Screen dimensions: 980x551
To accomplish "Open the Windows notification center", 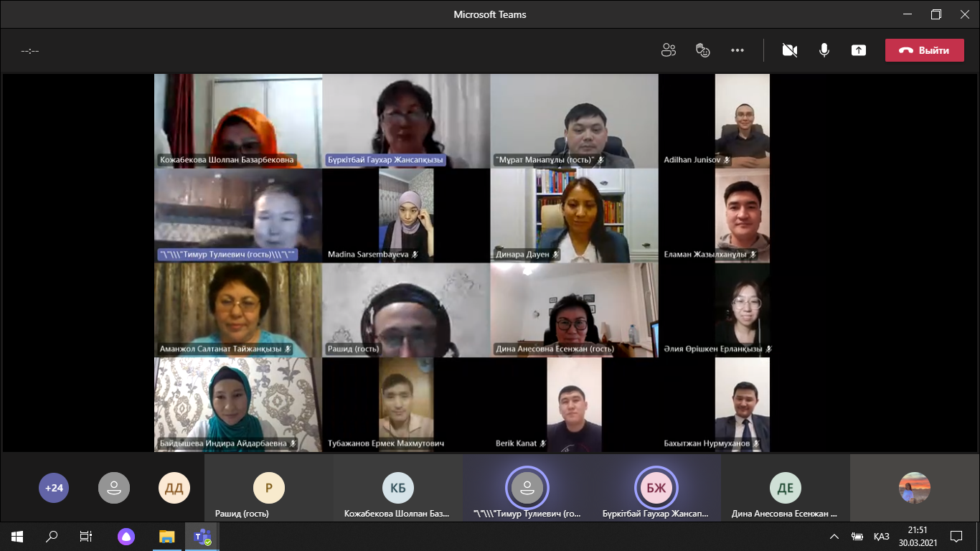I will pos(956,536).
